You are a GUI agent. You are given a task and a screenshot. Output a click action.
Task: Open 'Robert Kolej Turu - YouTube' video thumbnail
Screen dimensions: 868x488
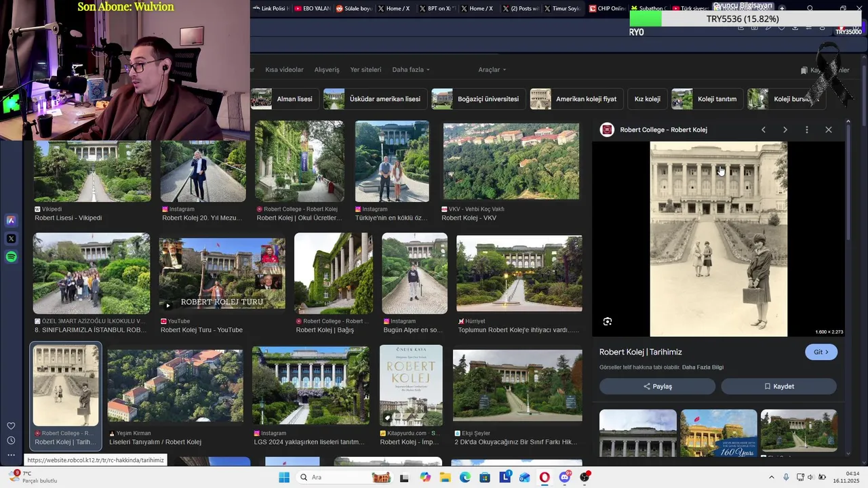pyautogui.click(x=222, y=274)
